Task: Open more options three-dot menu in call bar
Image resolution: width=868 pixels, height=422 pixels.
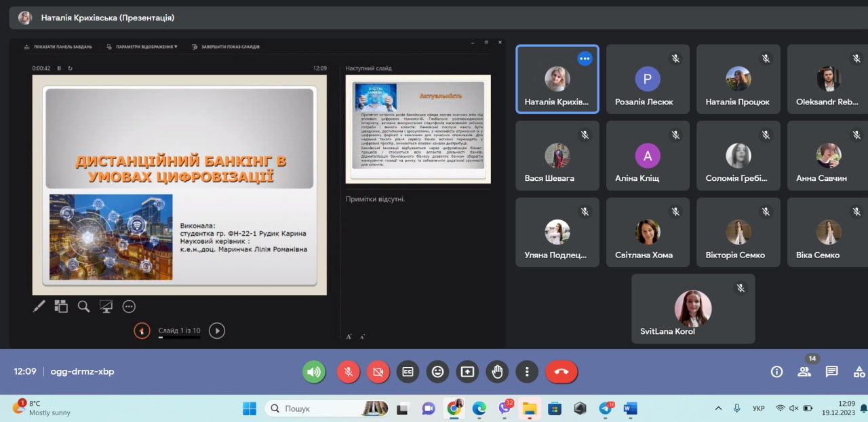Action: click(x=527, y=372)
